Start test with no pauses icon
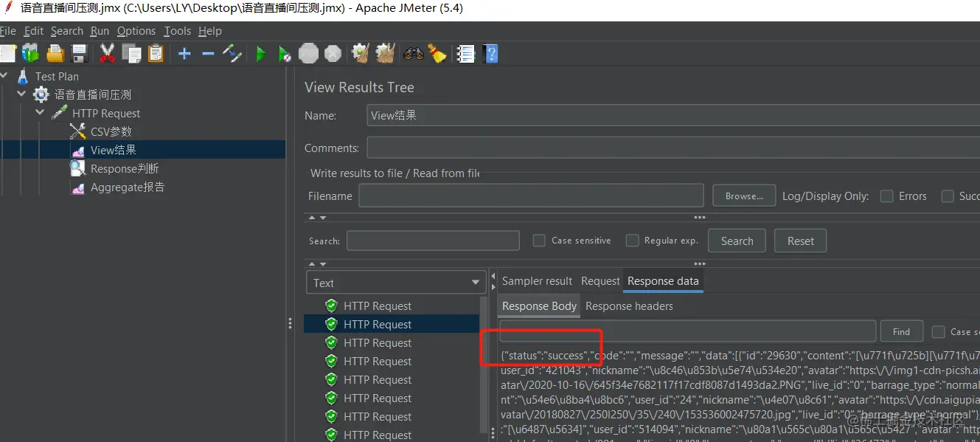 coord(285,53)
